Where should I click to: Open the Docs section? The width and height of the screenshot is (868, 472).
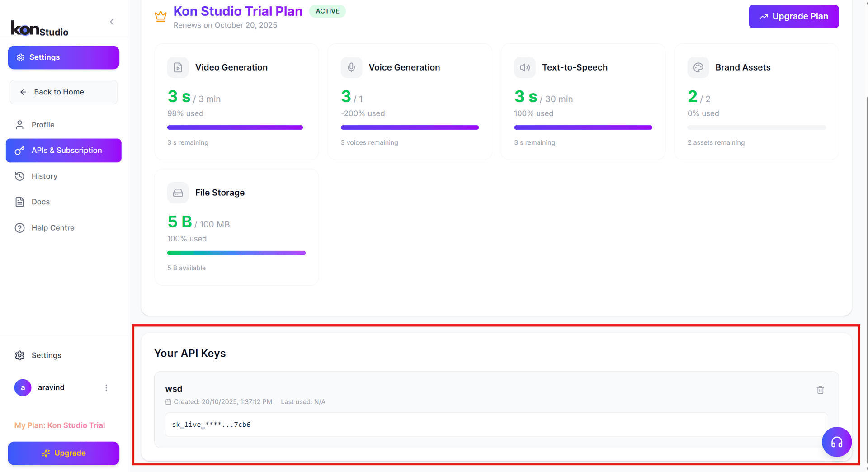[x=40, y=202]
